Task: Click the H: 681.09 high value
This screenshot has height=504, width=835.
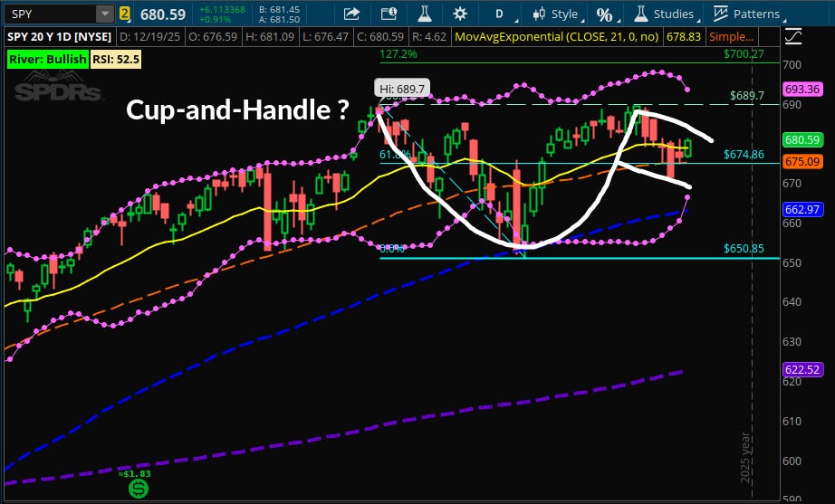Action: coord(270,37)
